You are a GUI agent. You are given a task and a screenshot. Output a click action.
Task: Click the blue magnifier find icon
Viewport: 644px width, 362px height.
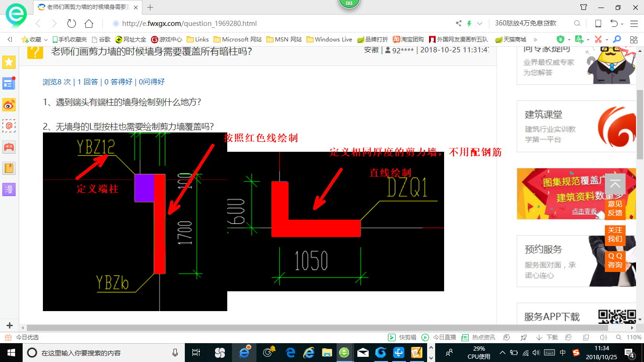(x=617, y=40)
